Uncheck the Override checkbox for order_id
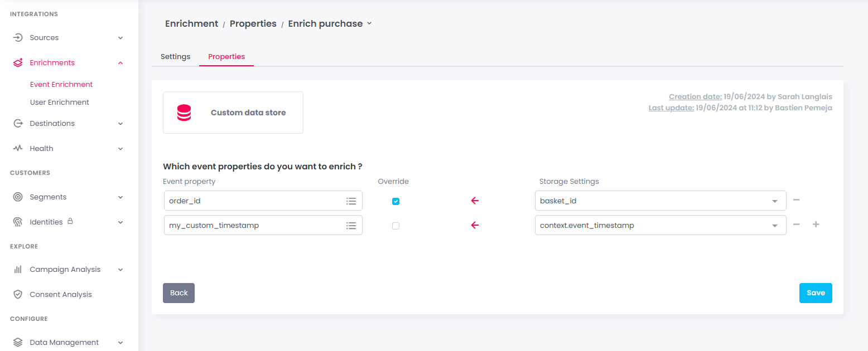The height and width of the screenshot is (351, 868). coord(396,202)
